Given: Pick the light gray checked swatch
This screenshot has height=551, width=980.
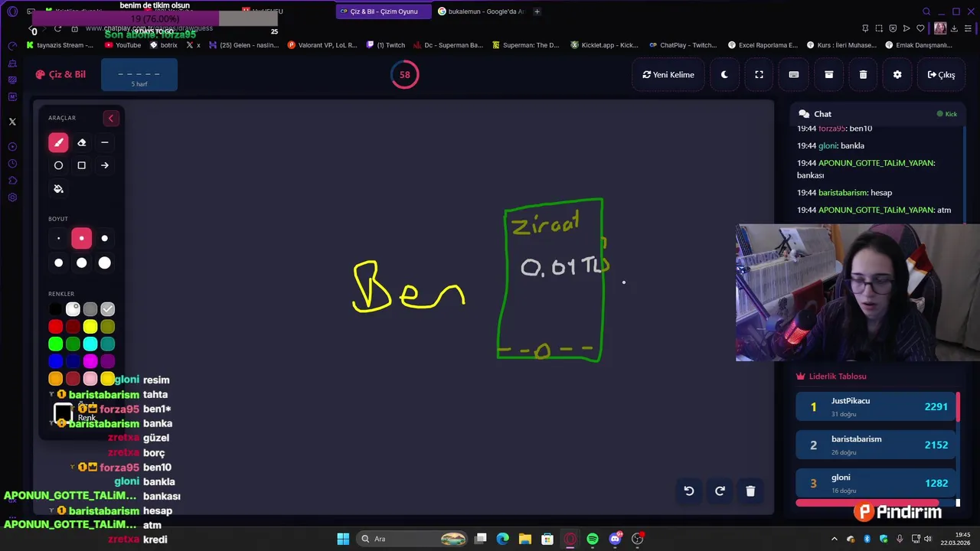Looking at the screenshot, I should pyautogui.click(x=108, y=309).
